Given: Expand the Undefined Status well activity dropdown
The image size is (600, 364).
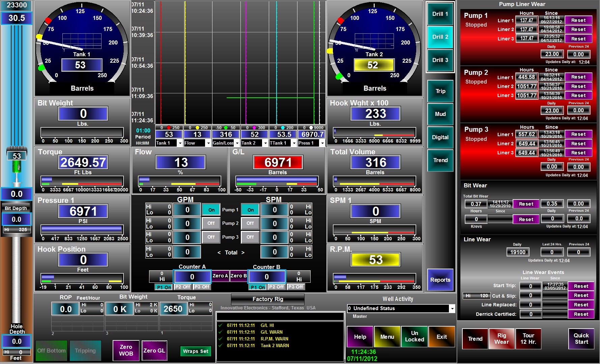Looking at the screenshot, I should [x=452, y=308].
